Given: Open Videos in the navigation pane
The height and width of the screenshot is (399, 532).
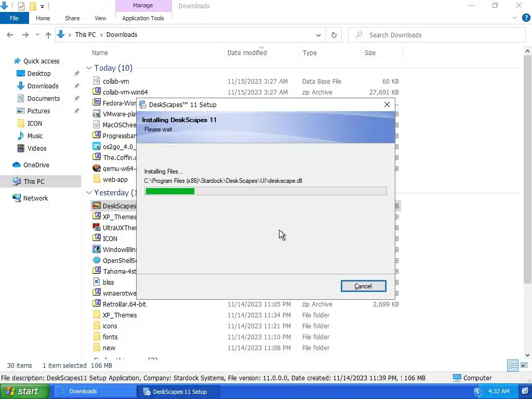Looking at the screenshot, I should coord(37,148).
